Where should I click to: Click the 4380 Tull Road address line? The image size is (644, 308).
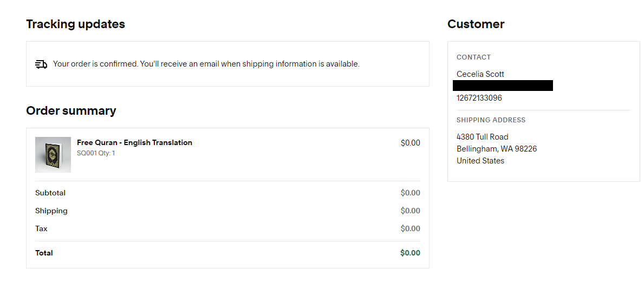[483, 137]
